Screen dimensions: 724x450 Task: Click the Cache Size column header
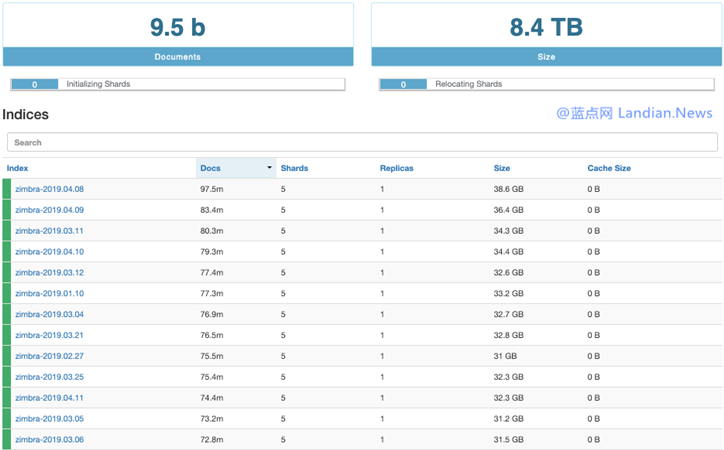click(609, 168)
